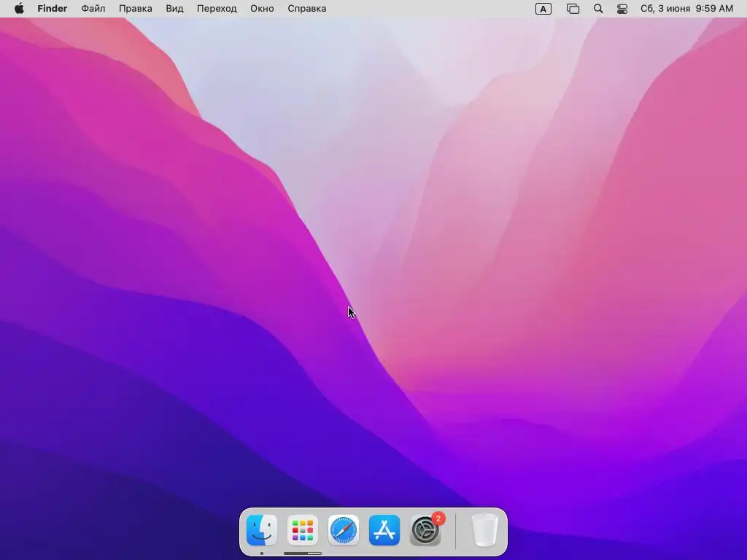Open the Переход menu
The image size is (747, 560).
217,9
